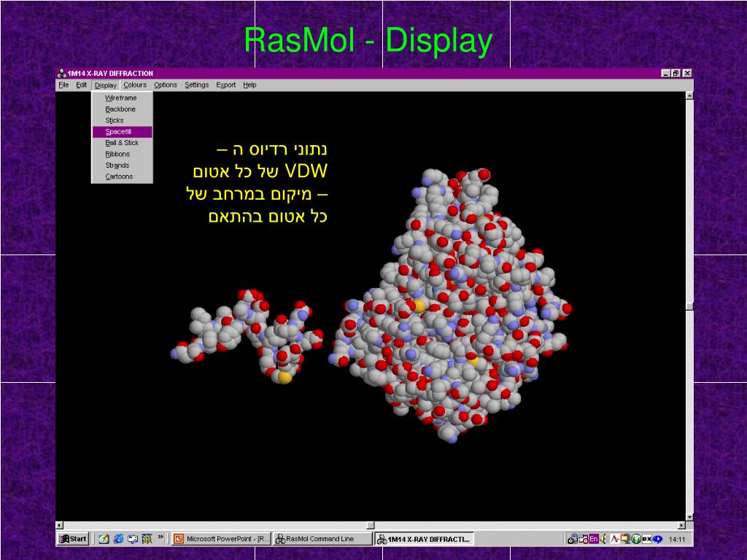Click the 'ex' tray icon

(646, 539)
